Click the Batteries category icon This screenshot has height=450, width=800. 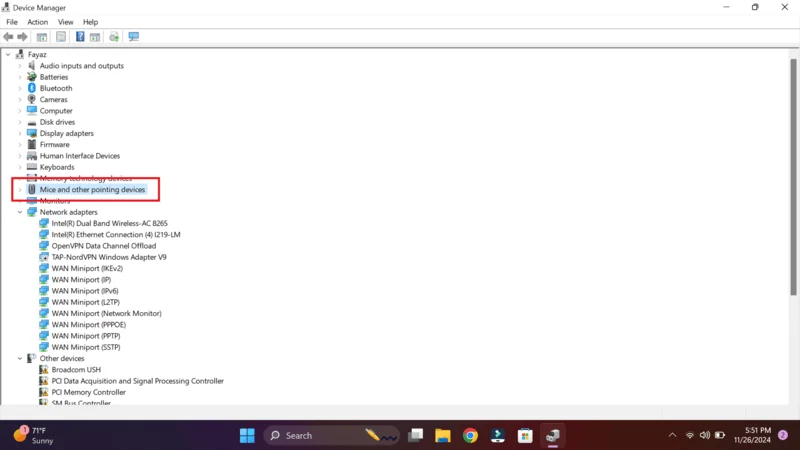point(32,77)
